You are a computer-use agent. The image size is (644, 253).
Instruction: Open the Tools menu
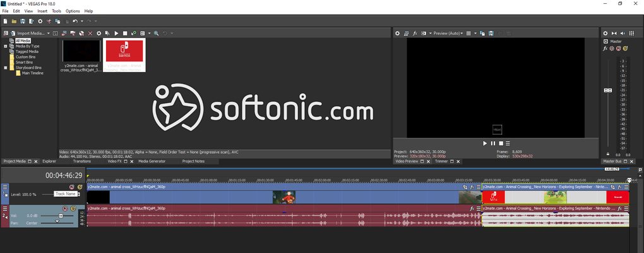point(57,11)
